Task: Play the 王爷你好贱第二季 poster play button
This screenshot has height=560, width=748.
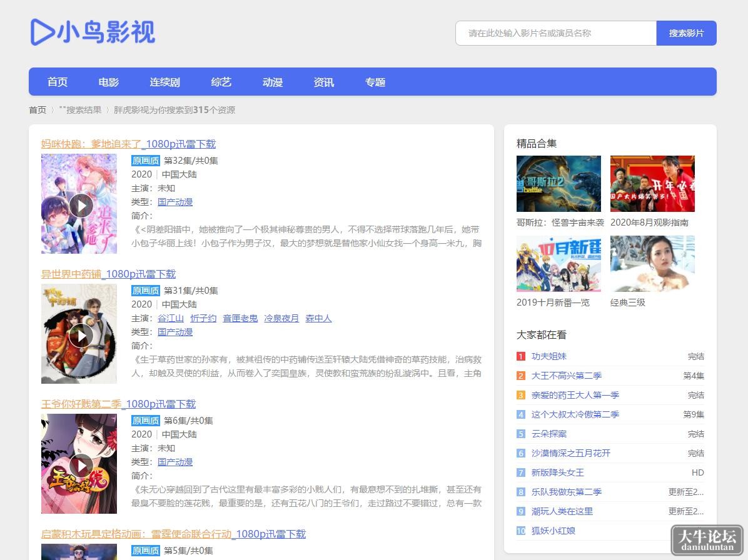Action: [x=81, y=465]
